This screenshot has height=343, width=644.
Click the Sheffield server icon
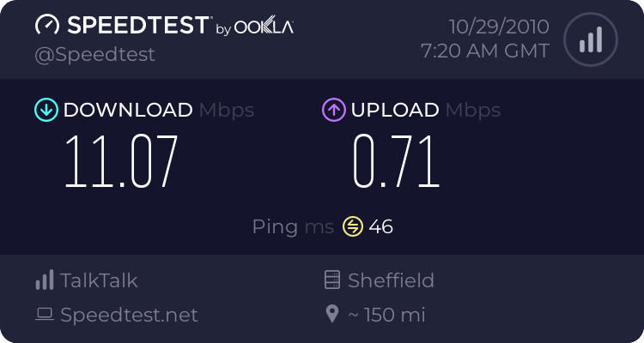(x=332, y=280)
